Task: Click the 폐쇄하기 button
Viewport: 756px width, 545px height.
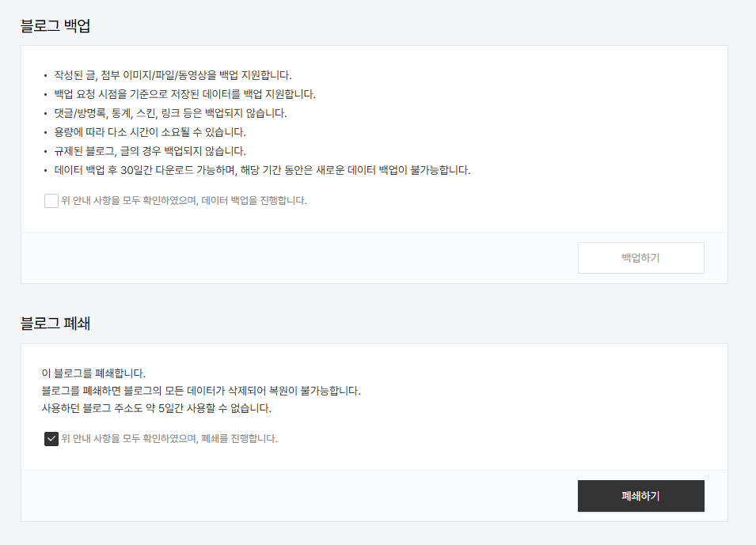Action: 640,496
